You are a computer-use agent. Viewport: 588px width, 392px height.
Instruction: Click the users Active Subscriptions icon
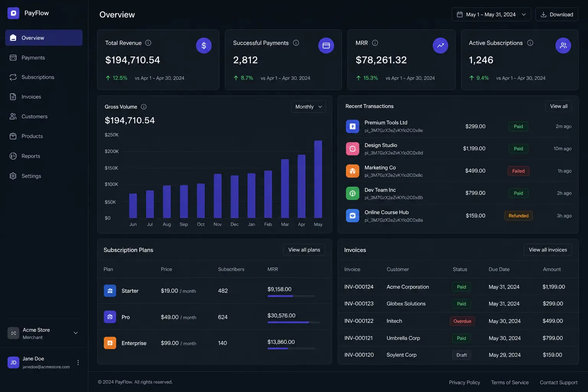(x=563, y=46)
